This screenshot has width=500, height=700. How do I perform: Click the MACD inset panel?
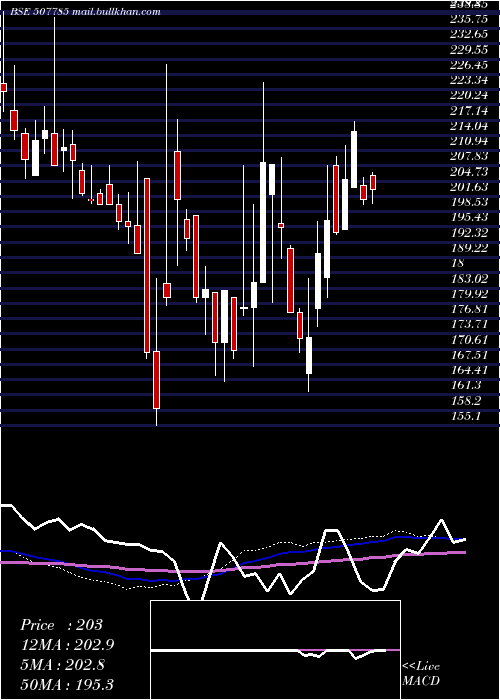click(275, 650)
